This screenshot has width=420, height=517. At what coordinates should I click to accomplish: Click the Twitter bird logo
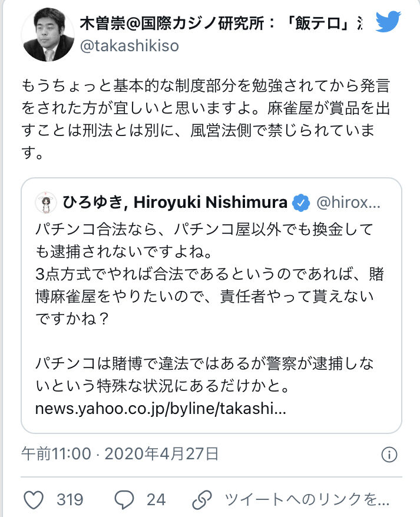[x=388, y=21]
